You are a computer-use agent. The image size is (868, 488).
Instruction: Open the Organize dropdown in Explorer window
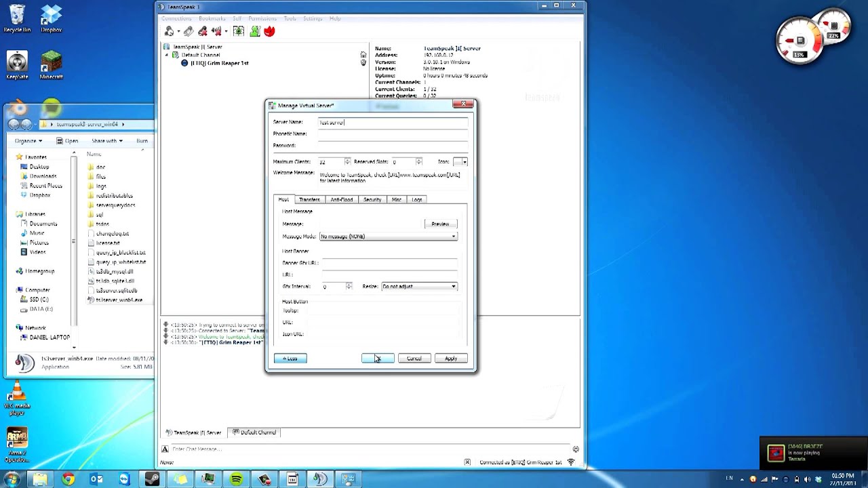(x=28, y=141)
